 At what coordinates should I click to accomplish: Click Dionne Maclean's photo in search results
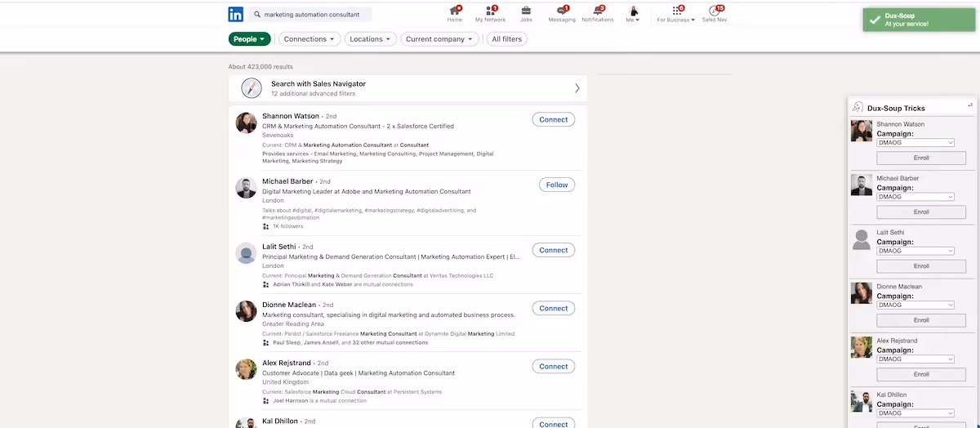246,311
